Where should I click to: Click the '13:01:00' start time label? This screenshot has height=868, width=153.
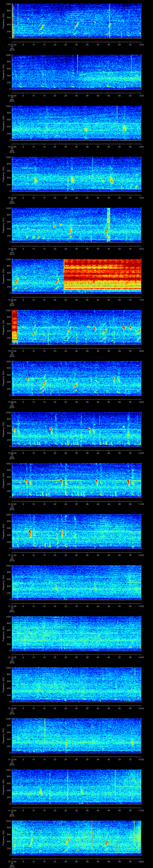(12, 44)
